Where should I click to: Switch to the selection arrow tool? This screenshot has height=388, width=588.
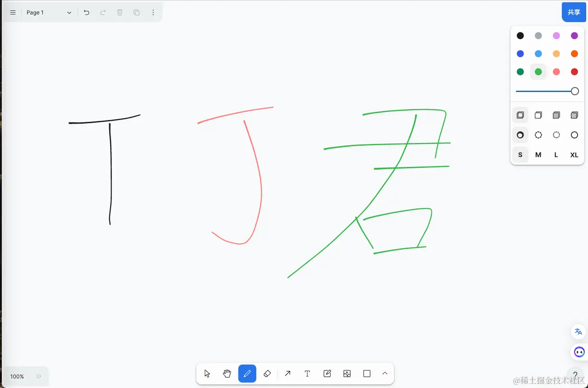click(x=207, y=373)
